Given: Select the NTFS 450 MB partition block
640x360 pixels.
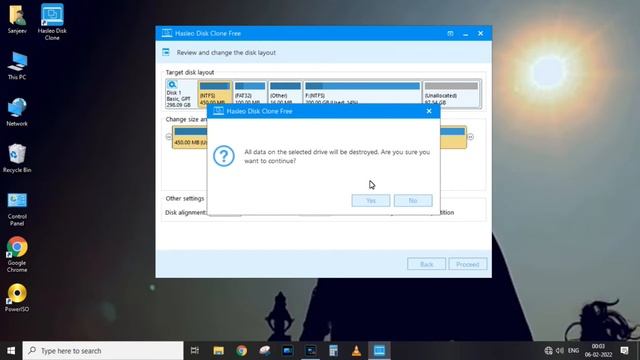Looking at the screenshot, I should [214, 93].
